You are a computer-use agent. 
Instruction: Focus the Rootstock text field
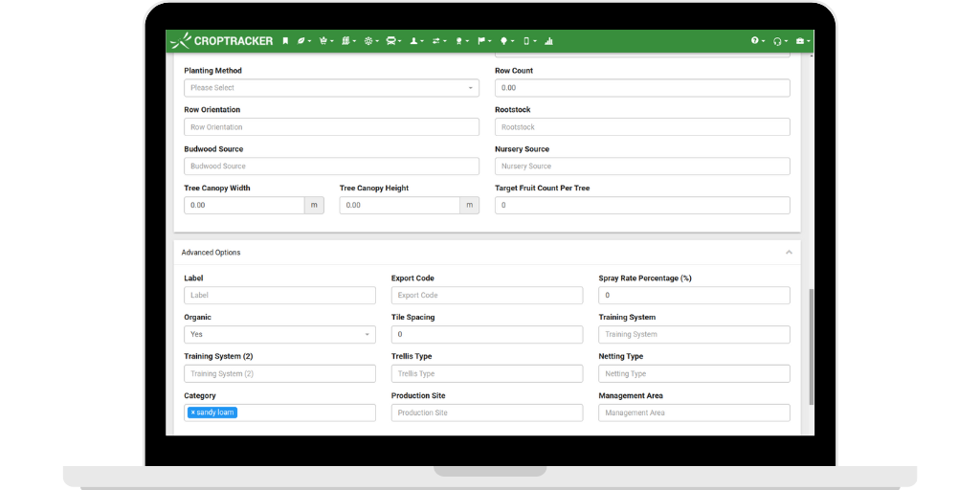pos(641,127)
